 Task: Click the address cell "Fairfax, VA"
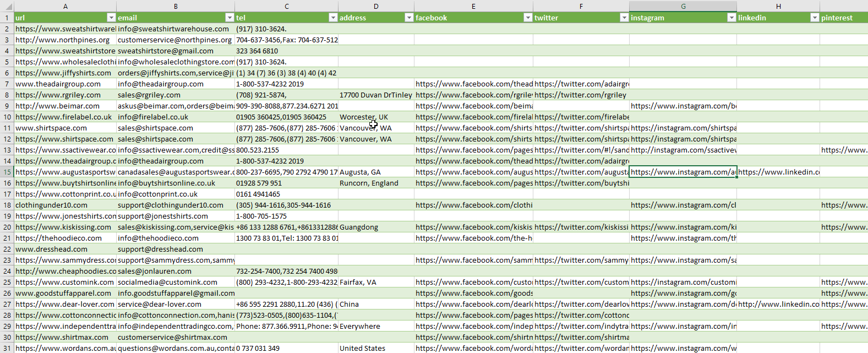pos(376,282)
